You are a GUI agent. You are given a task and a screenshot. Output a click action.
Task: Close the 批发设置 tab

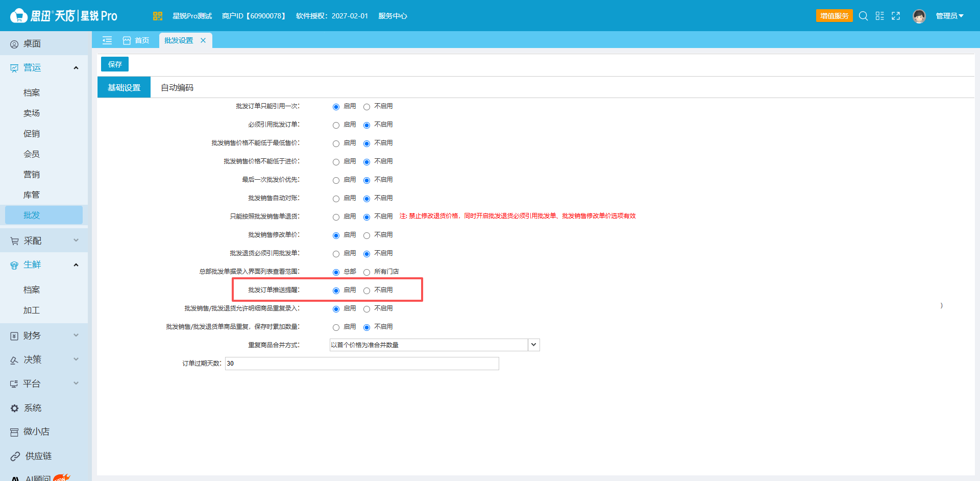(x=203, y=40)
